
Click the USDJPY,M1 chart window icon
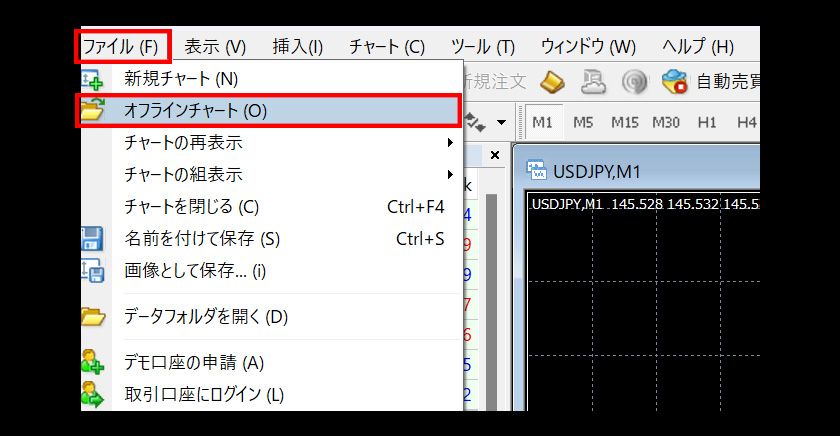pyautogui.click(x=536, y=171)
